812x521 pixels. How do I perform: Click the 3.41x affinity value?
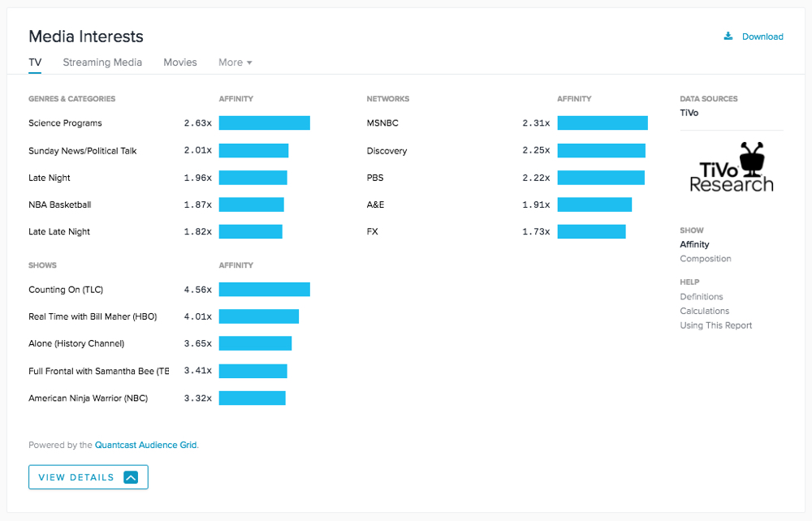click(198, 370)
